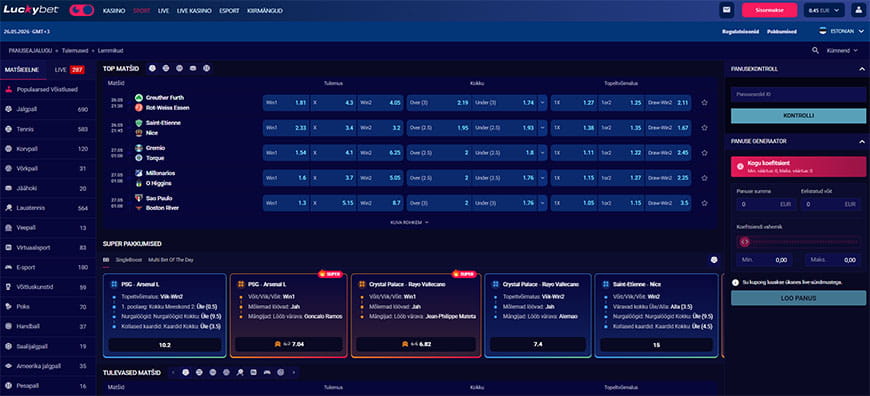Image resolution: width=870 pixels, height=396 pixels.
Task: Open the E-sport category
Action: point(48,267)
